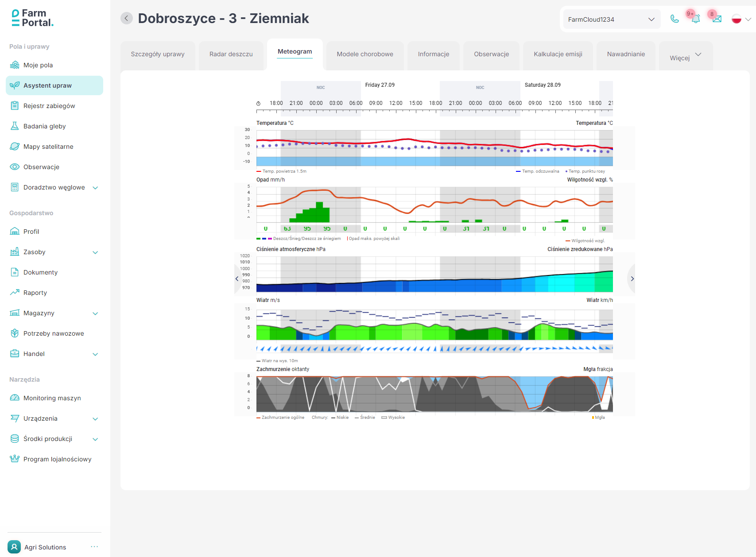Open the three-dot menu beside Agri Solutions

(x=94, y=547)
